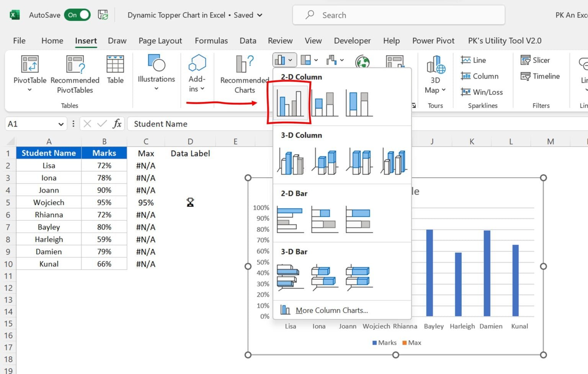
Task: Insert a Win/Loss sparkline
Action: 482,92
